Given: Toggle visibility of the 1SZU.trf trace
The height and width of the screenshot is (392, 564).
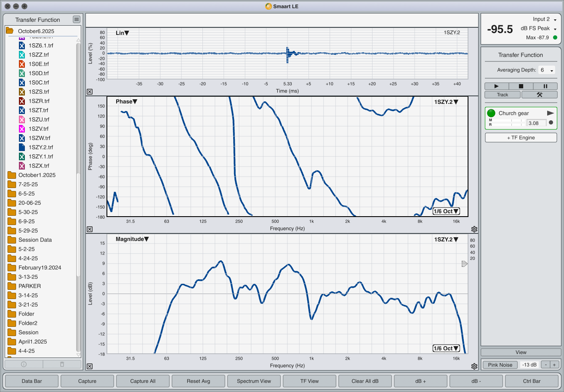Looking at the screenshot, I should click(x=22, y=119).
